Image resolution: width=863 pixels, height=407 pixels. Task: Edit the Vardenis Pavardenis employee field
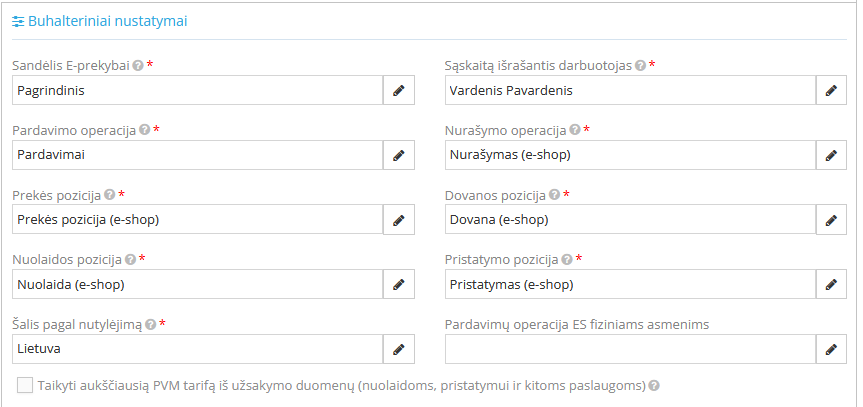tap(831, 90)
